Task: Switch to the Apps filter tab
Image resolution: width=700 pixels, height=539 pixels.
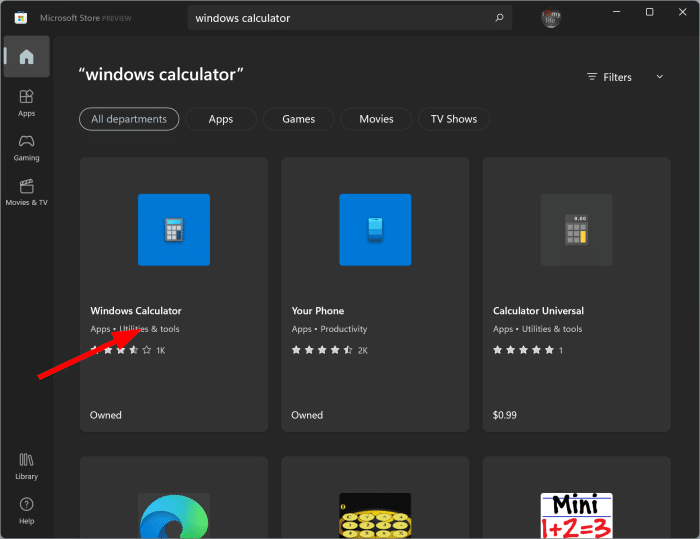Action: pos(221,119)
